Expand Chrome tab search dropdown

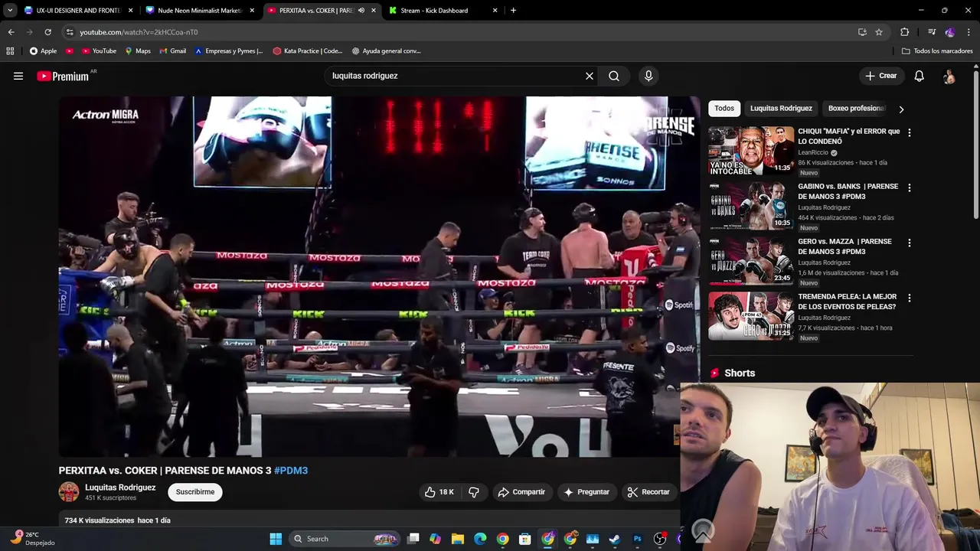pos(10,11)
